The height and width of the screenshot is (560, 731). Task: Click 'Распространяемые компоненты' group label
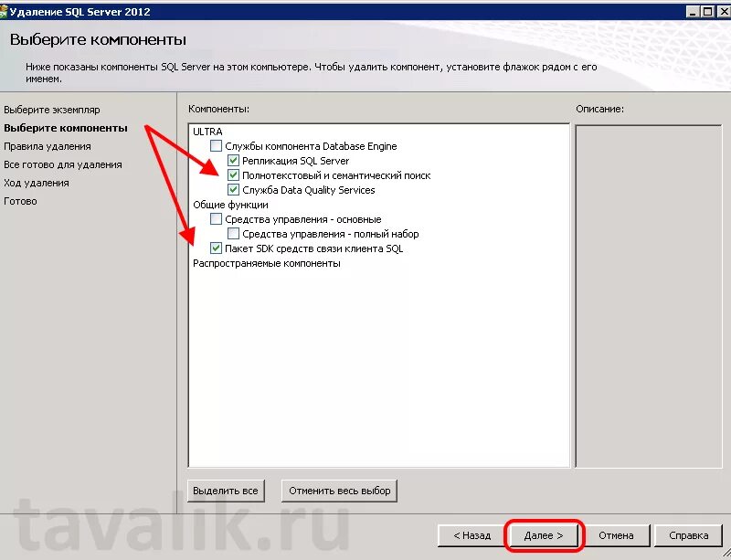tap(267, 263)
